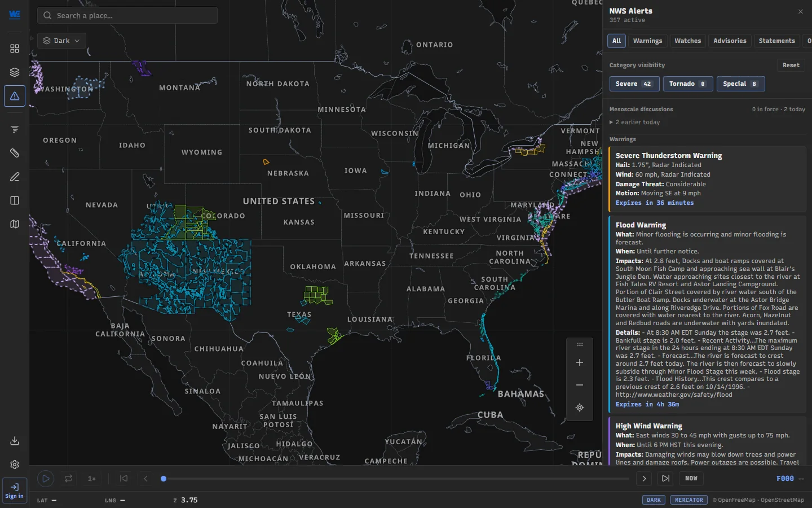Toggle the loop playback button
The width and height of the screenshot is (812, 508).
coord(68,479)
